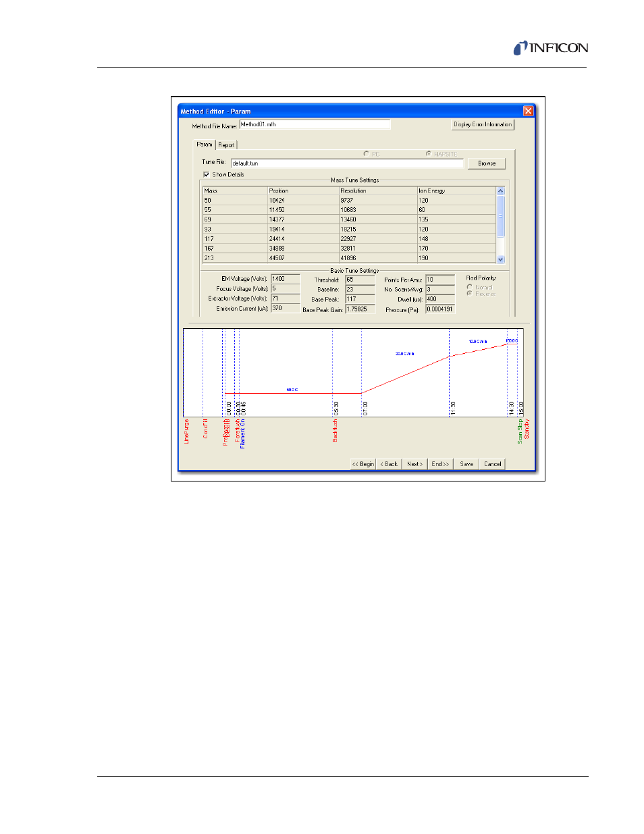Click the Focus Voltage field
Viewport: 644px width, 834px height.
coord(286,288)
